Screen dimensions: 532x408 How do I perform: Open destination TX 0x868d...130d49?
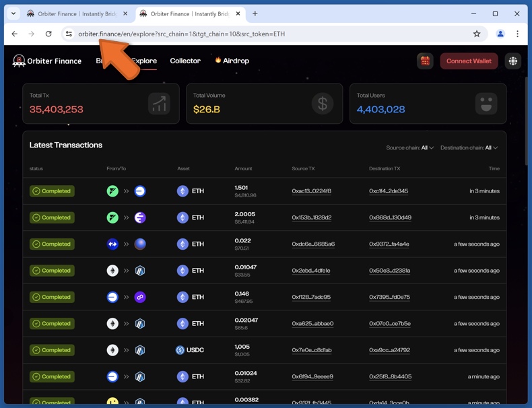click(390, 217)
